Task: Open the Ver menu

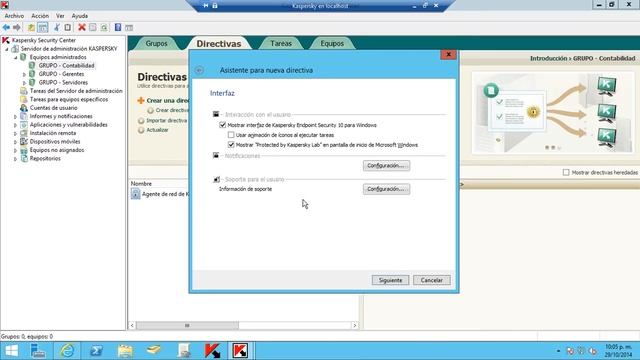Action: point(60,16)
